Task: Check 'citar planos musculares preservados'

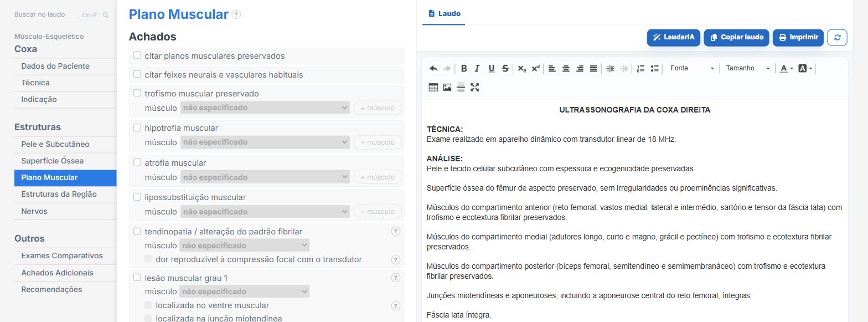Action: (x=137, y=55)
